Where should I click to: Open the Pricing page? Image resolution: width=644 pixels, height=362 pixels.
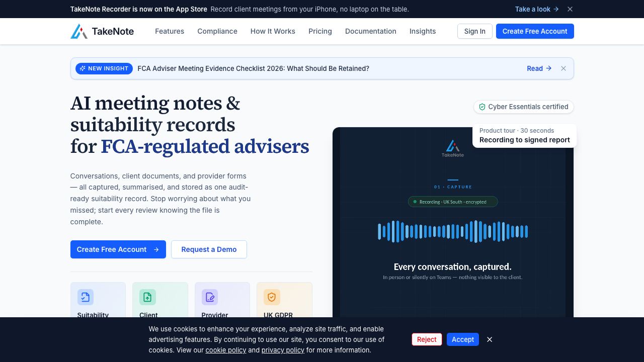pyautogui.click(x=320, y=31)
